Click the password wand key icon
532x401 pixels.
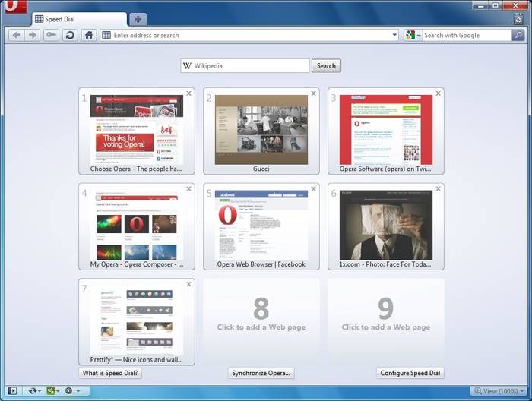pyautogui.click(x=51, y=35)
